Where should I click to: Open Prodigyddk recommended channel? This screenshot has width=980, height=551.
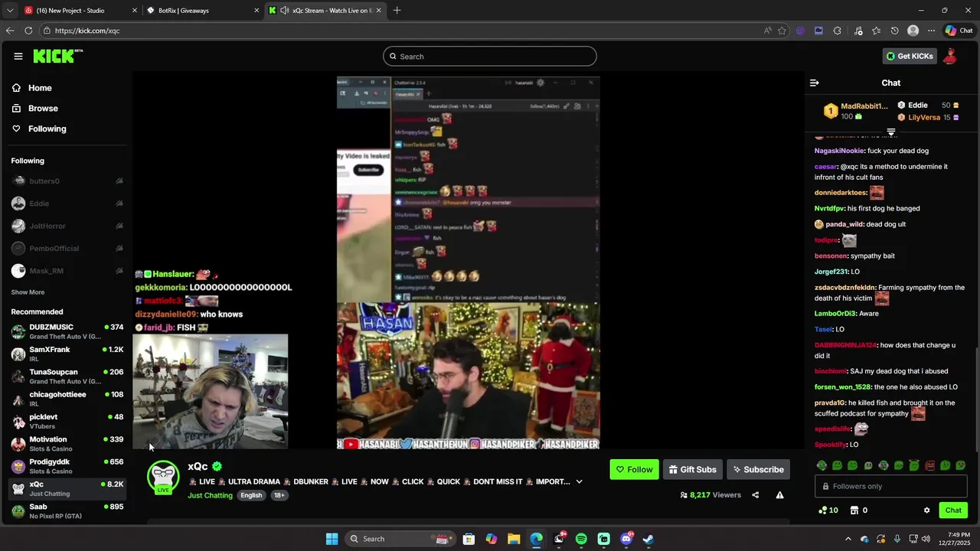click(x=67, y=466)
